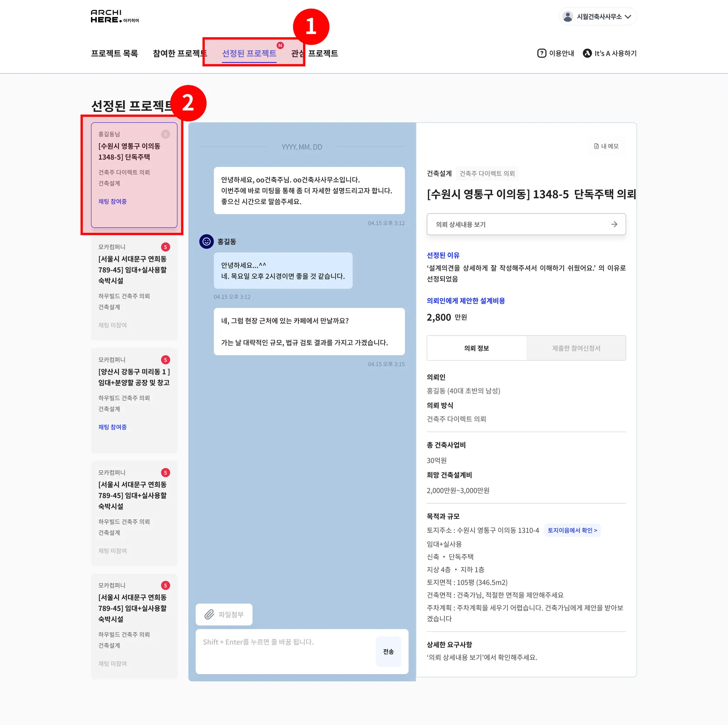Click the 내 메모 document icon
728x725 pixels.
(x=596, y=146)
